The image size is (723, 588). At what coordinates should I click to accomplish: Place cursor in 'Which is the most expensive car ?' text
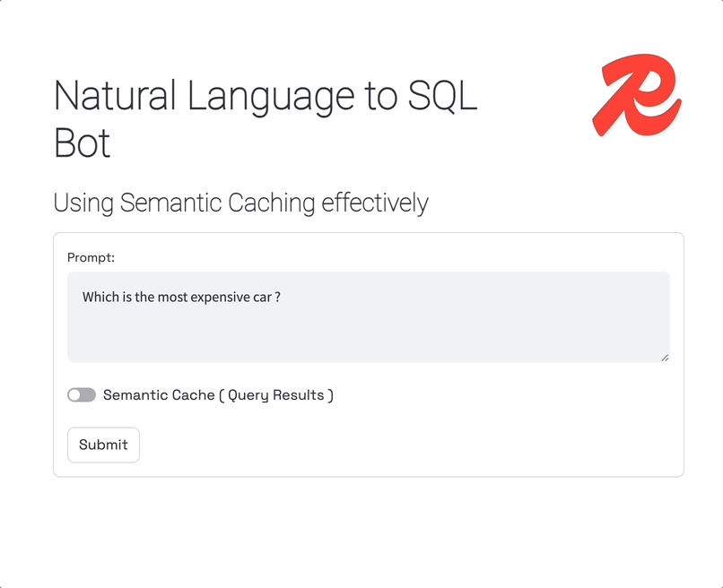pos(181,297)
